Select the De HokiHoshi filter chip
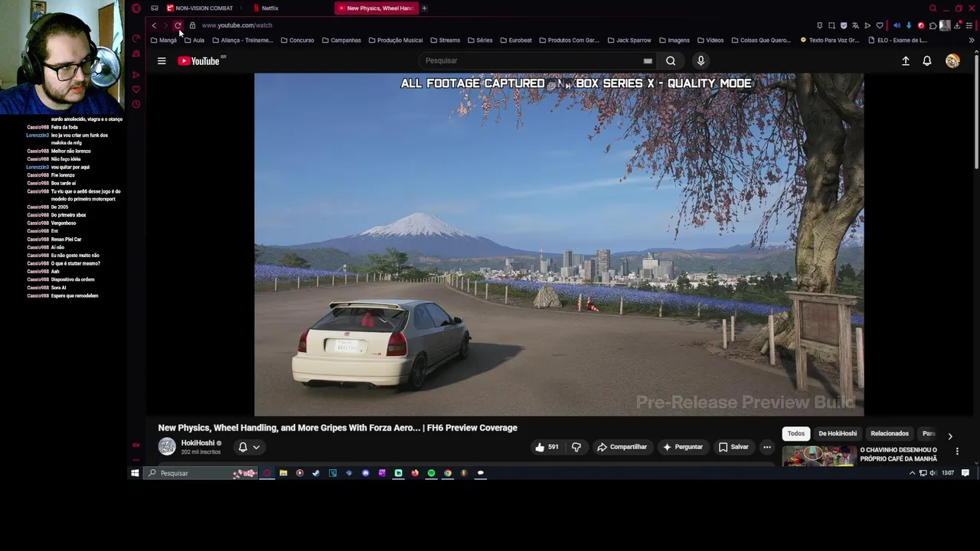This screenshot has width=980, height=551. click(838, 433)
